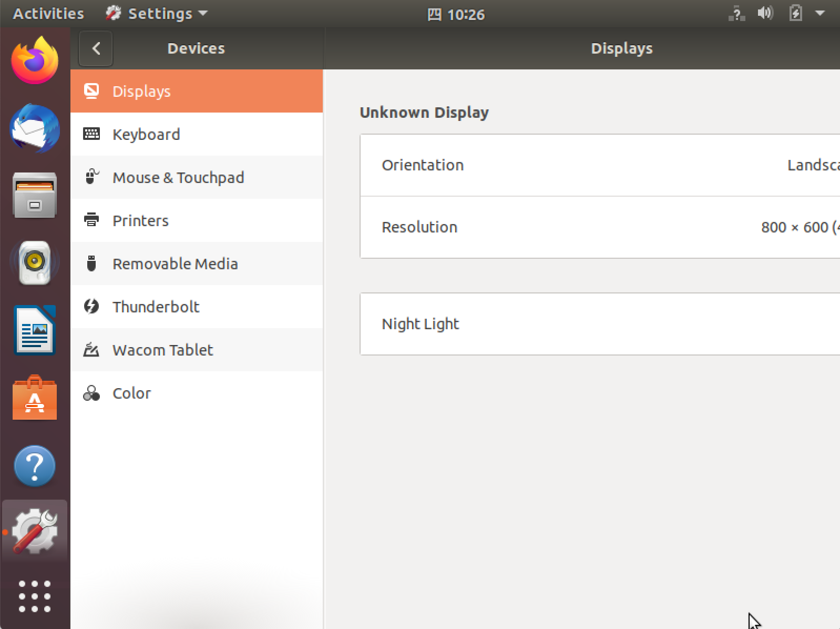The image size is (840, 629).
Task: Click the battery icon in top bar
Action: 795,13
